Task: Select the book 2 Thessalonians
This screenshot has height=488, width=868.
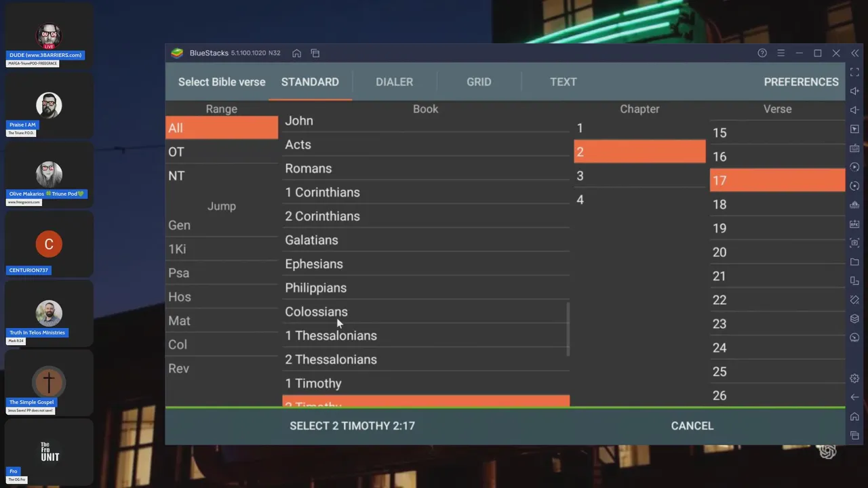Action: pos(426,359)
